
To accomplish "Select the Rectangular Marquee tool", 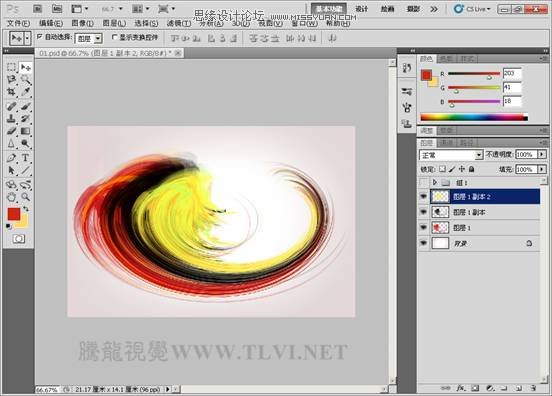I will pyautogui.click(x=11, y=67).
